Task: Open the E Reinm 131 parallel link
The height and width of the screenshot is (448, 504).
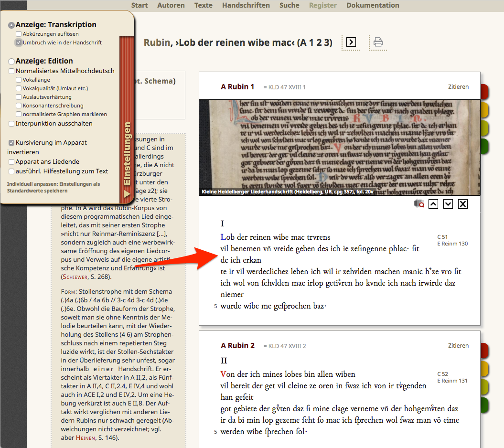Action: [x=452, y=381]
